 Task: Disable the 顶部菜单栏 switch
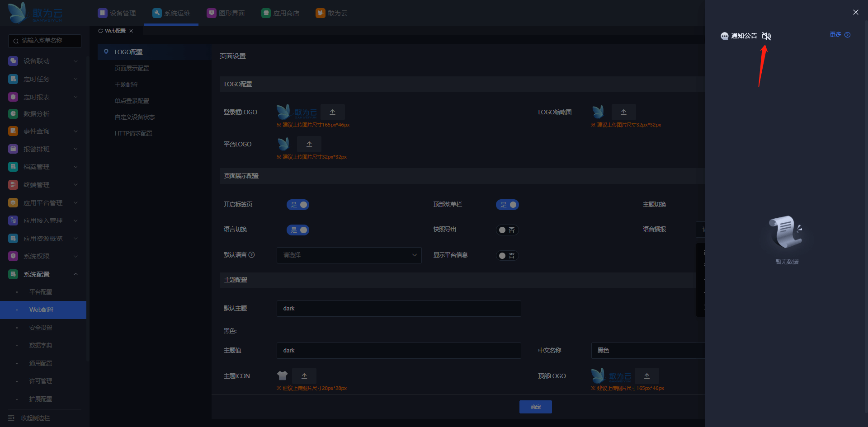(507, 205)
